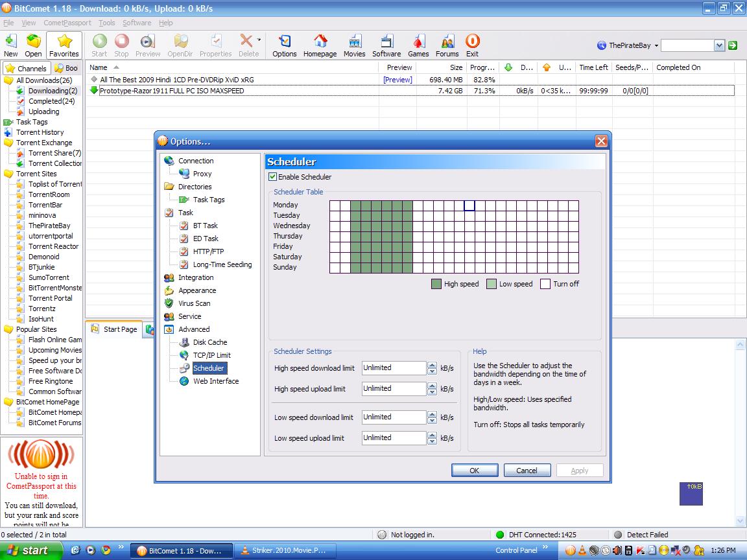The height and width of the screenshot is (560, 747).
Task: Open HTTP/FTP task settings
Action: pos(208,251)
